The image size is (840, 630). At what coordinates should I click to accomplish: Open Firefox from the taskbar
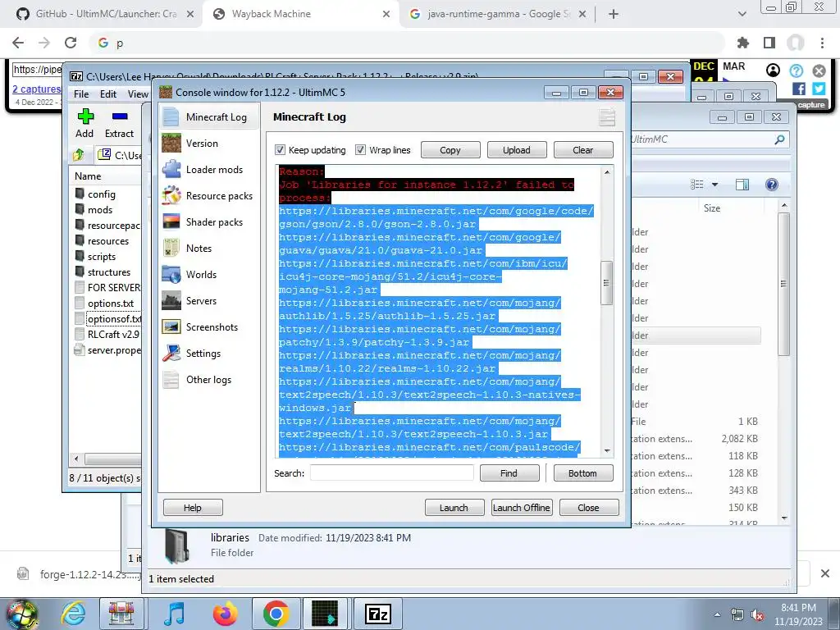click(x=225, y=614)
